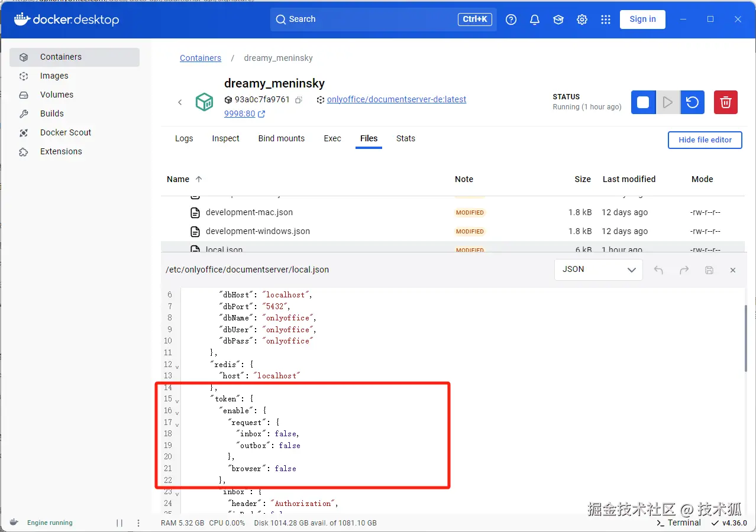
Task: Switch to the Exec tab
Action: 332,138
